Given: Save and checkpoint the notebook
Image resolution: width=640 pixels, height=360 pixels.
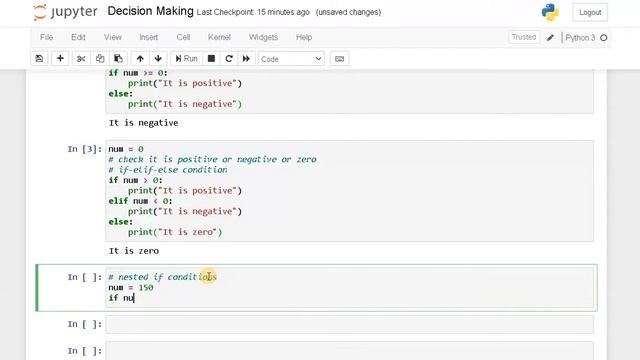Looking at the screenshot, I should pyautogui.click(x=39, y=59).
